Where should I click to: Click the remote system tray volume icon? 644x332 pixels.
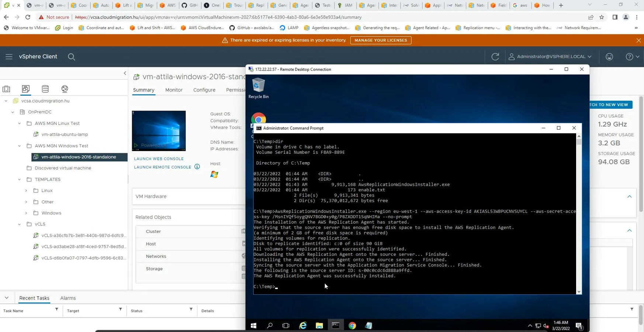click(x=546, y=326)
